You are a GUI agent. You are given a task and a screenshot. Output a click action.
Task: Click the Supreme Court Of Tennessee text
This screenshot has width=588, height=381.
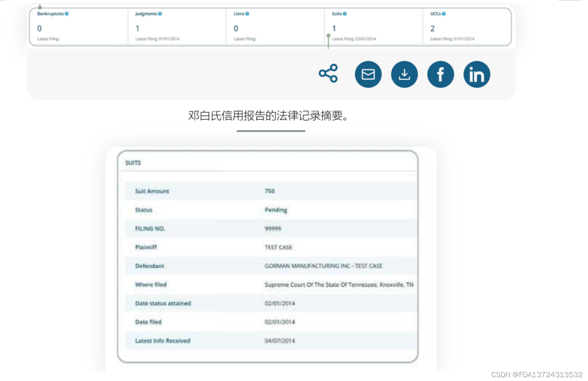pos(339,285)
